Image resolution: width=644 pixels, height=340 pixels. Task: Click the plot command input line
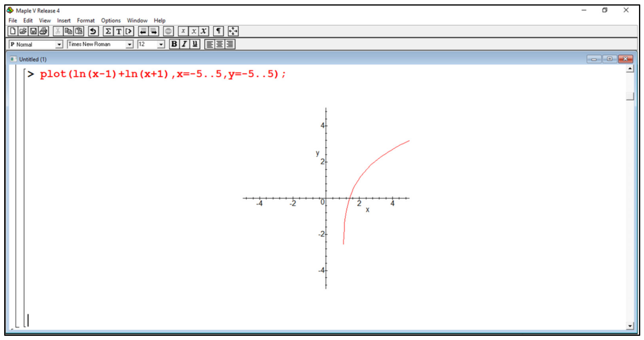tap(163, 74)
